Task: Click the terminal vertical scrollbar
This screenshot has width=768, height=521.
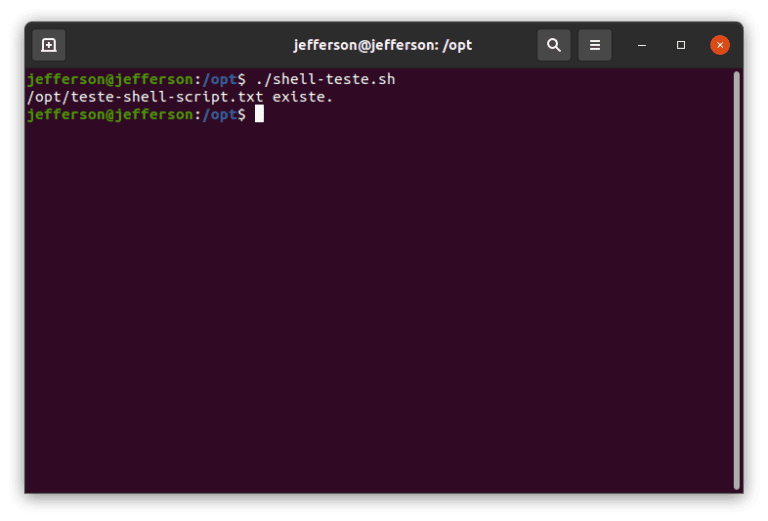Action: pyautogui.click(x=736, y=280)
